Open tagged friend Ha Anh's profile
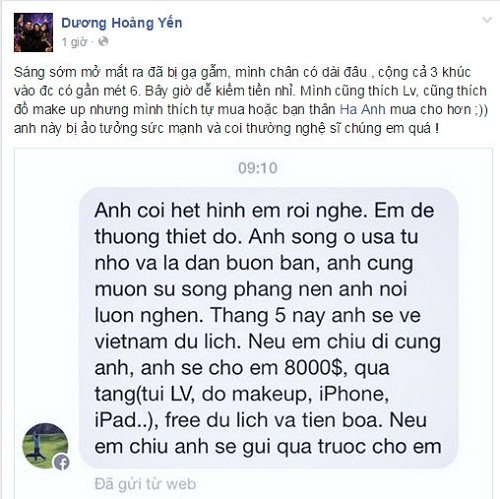The image size is (500, 499). pos(363,110)
